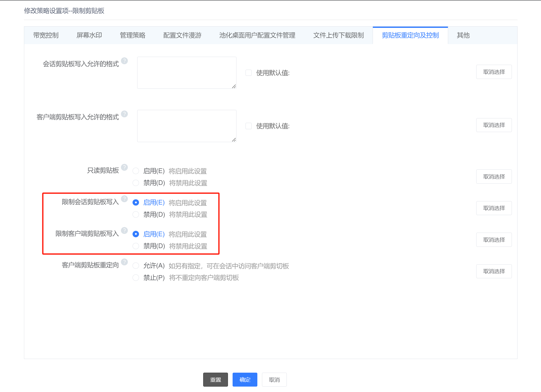
Task: Focus 客户端剪贴板写入允许的格式 text area
Action: [x=187, y=126]
